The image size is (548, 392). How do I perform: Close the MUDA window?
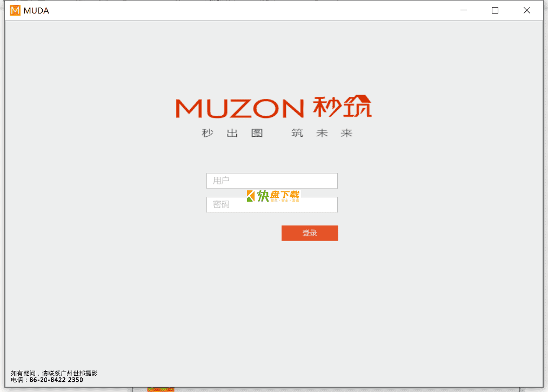coord(527,10)
